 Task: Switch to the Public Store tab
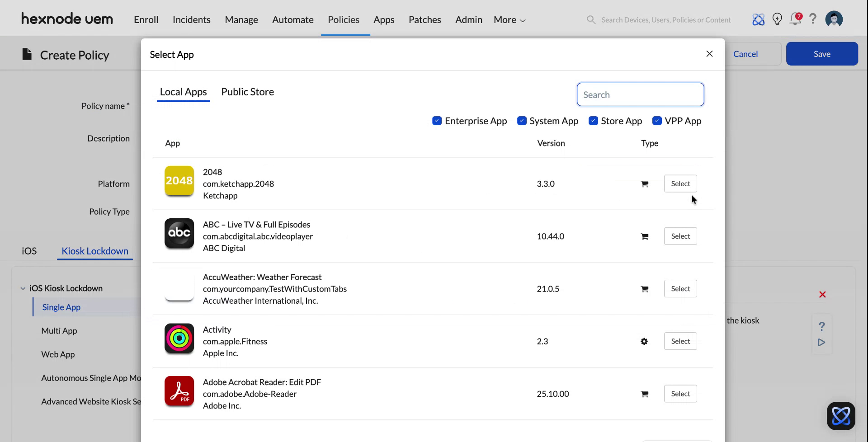tap(247, 92)
